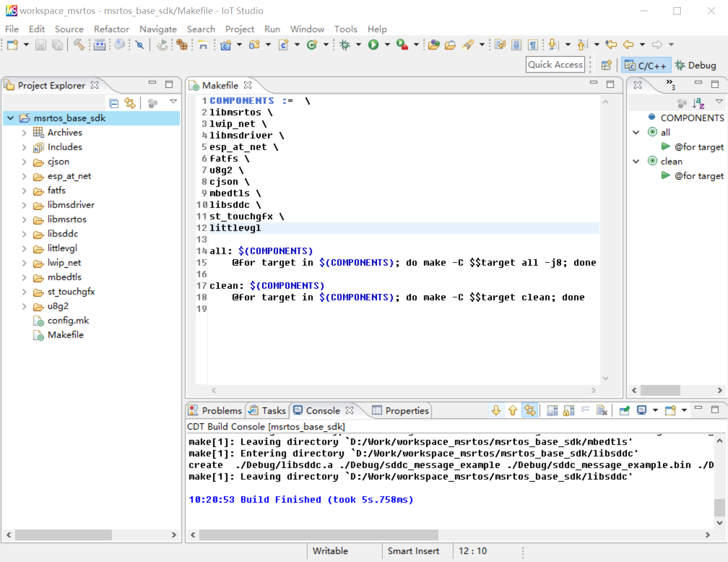Viewport: 728px width, 562px height.
Task: Click the hammer Build icon in toolbar
Action: pyautogui.click(x=79, y=45)
